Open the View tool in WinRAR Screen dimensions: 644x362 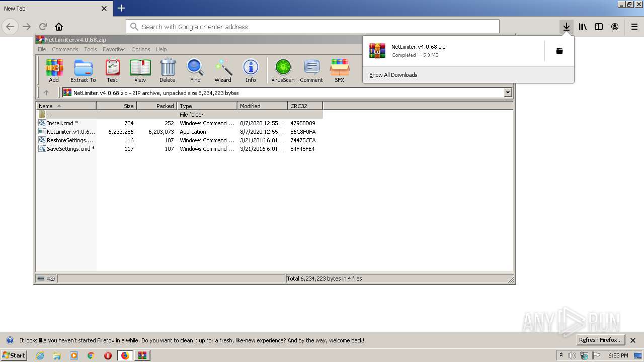pos(140,70)
